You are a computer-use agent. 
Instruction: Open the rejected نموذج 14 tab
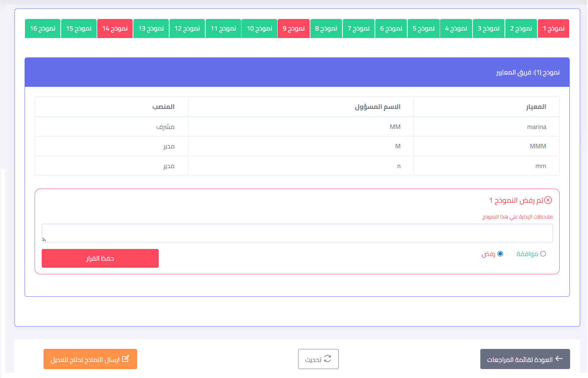coord(115,28)
